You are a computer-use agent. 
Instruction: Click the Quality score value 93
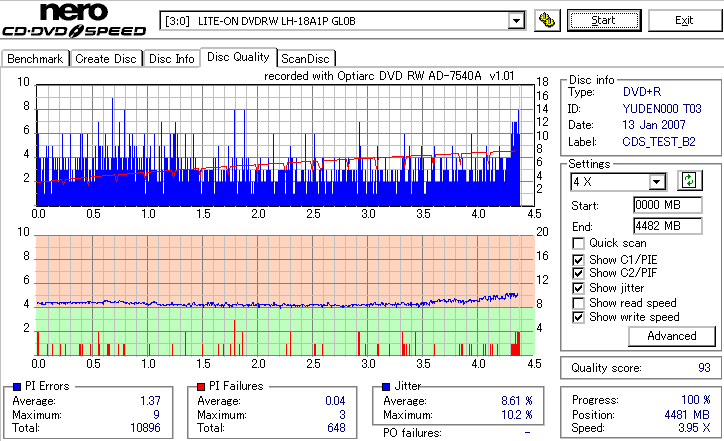click(x=704, y=368)
